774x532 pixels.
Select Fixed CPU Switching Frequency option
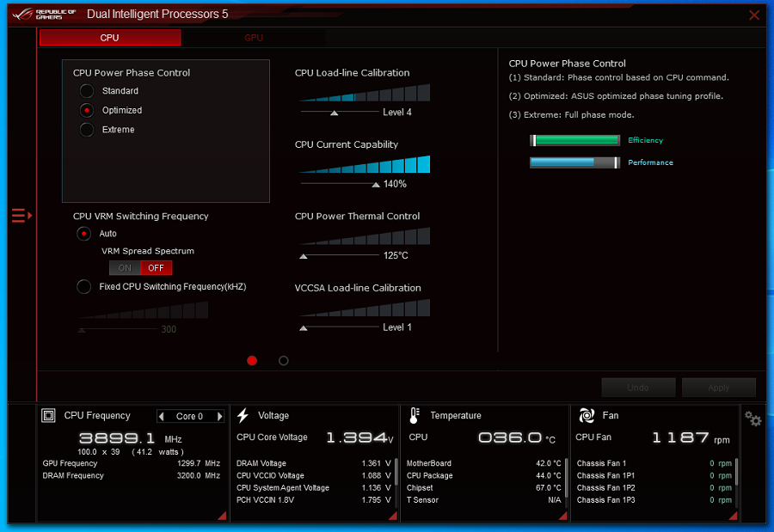tap(84, 287)
